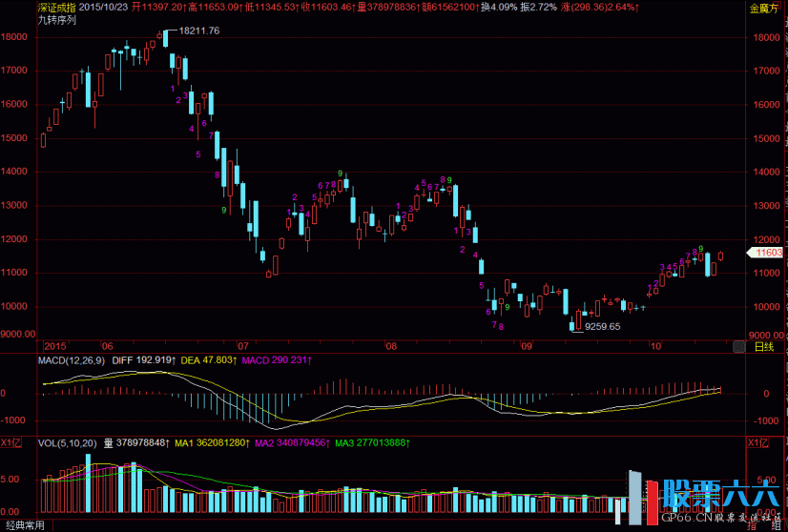Image resolution: width=788 pixels, height=532 pixels.
Task: Click the gray scroll button beside 日线
Action: coord(736,346)
